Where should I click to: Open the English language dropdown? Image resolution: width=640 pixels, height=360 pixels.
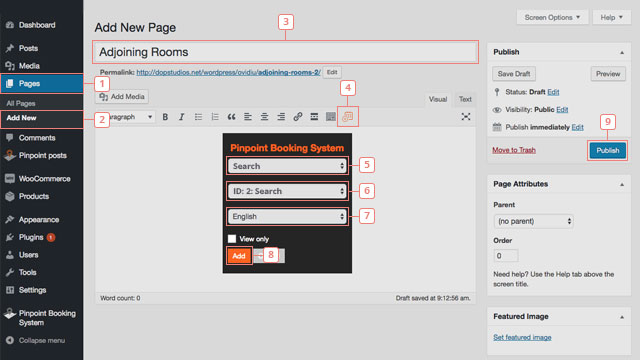point(287,216)
